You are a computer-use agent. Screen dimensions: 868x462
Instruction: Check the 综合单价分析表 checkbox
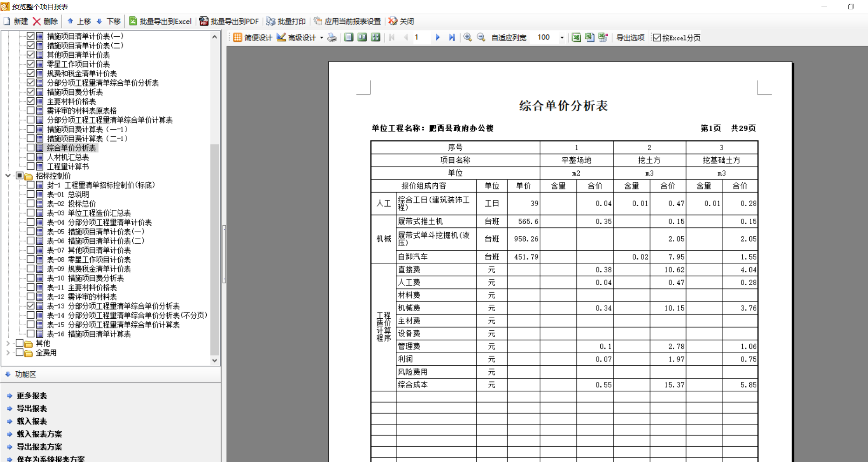(x=31, y=147)
